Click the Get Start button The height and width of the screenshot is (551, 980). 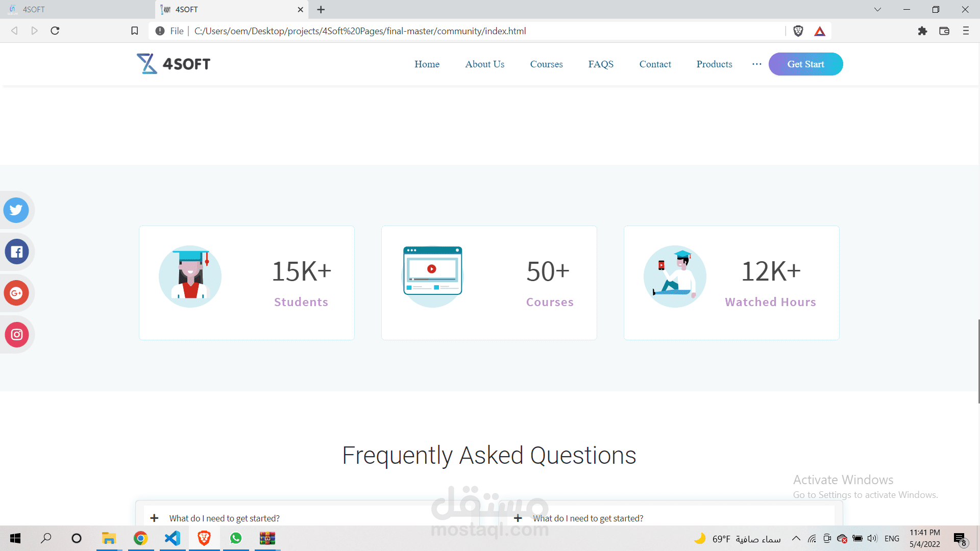coord(805,64)
